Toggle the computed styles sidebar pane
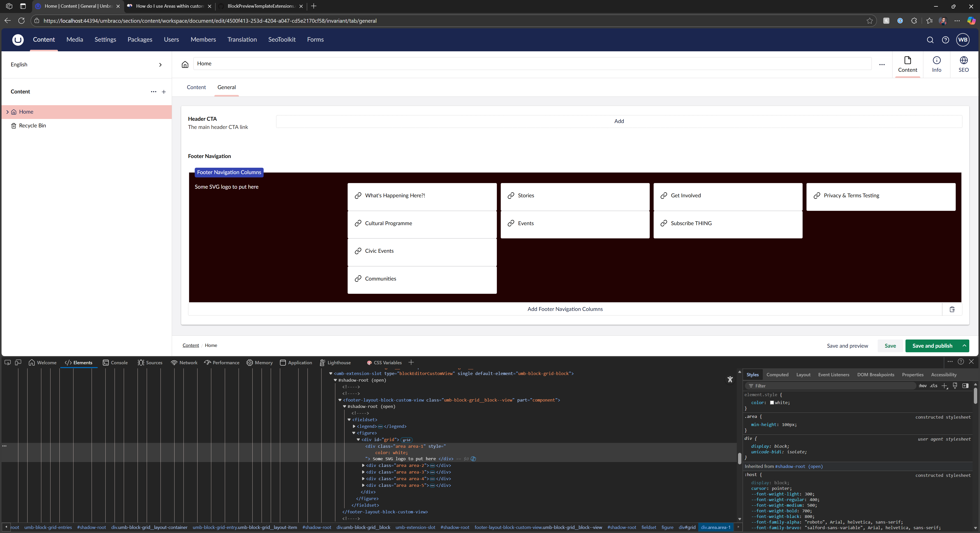 965,386
